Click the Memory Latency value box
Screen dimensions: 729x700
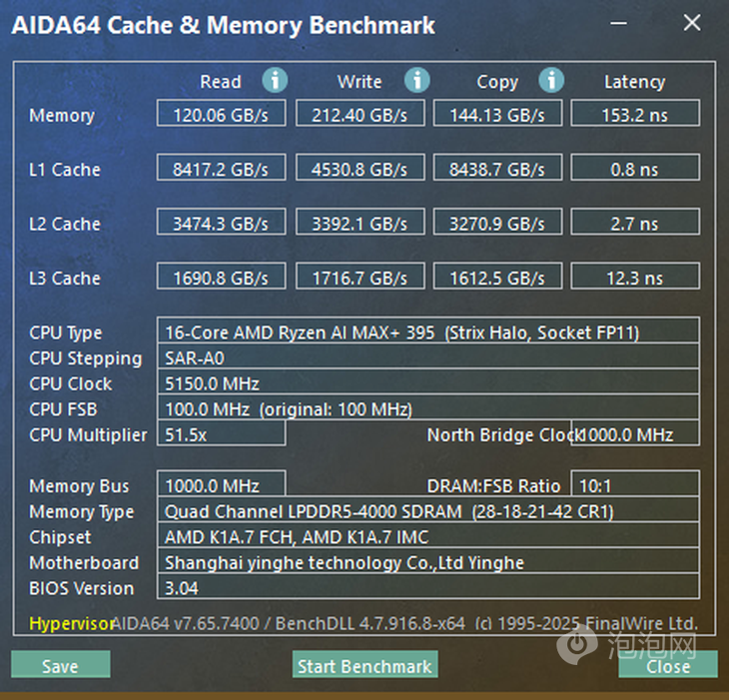[x=634, y=114]
